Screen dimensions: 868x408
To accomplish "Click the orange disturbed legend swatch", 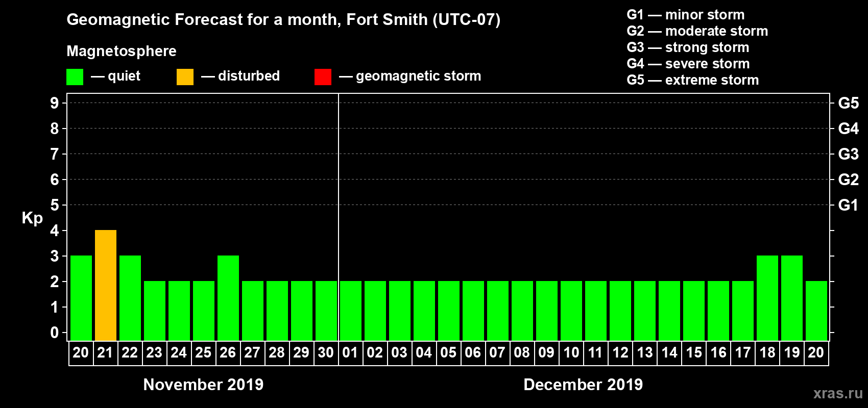I will pyautogui.click(x=185, y=77).
